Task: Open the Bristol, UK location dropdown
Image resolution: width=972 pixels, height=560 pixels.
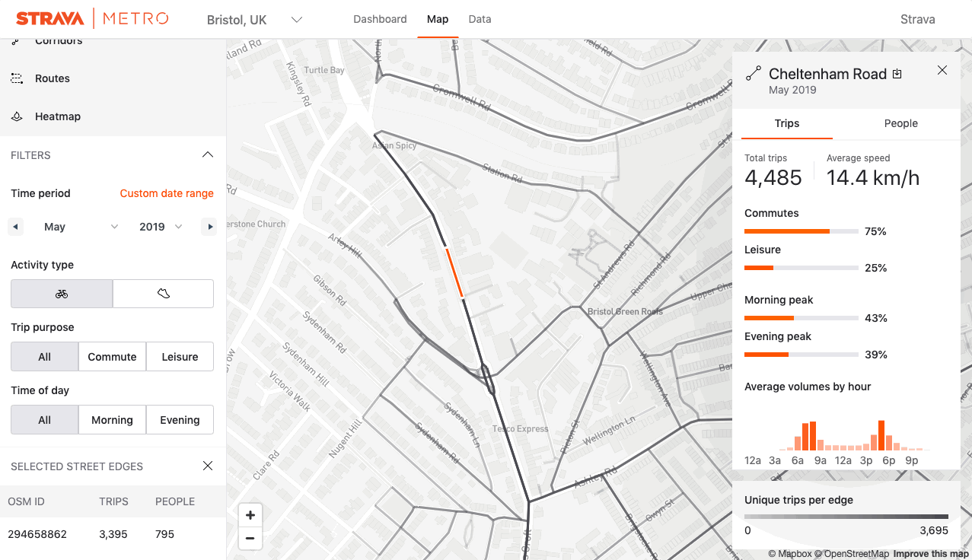Action: [255, 20]
